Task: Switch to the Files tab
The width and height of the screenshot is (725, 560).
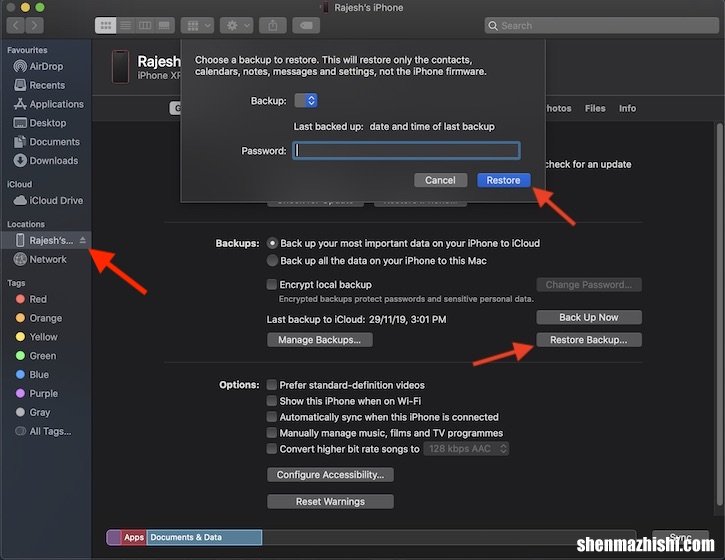Action: tap(595, 108)
